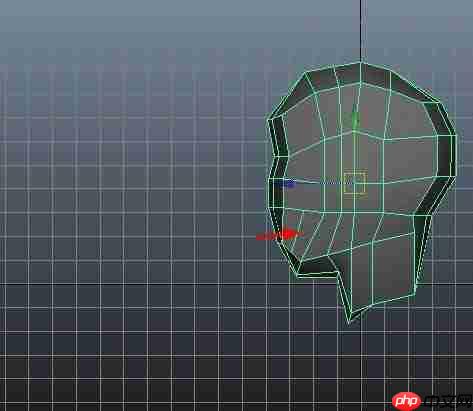Screen dimensions: 473x411
Task: Click the yellow center square manipulator
Action: (x=355, y=183)
